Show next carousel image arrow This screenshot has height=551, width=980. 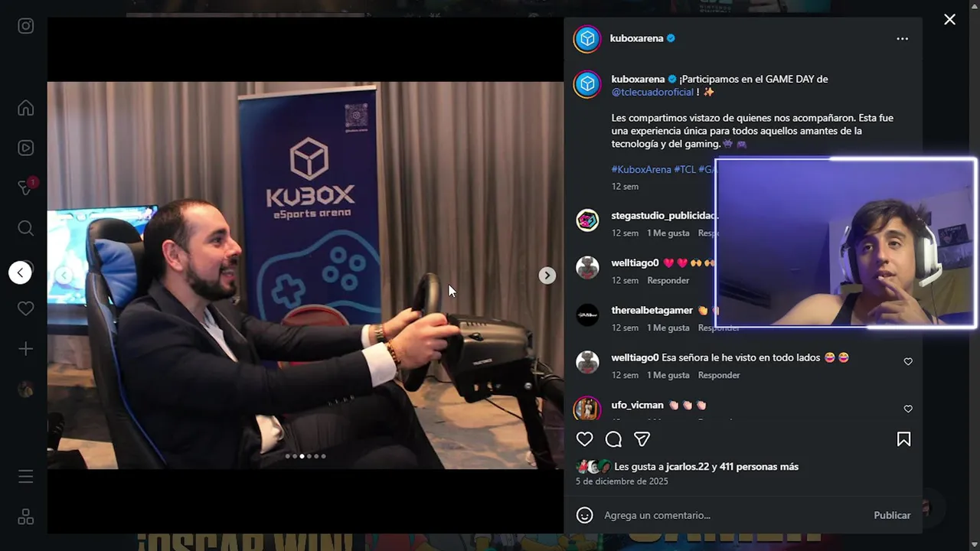pyautogui.click(x=547, y=275)
